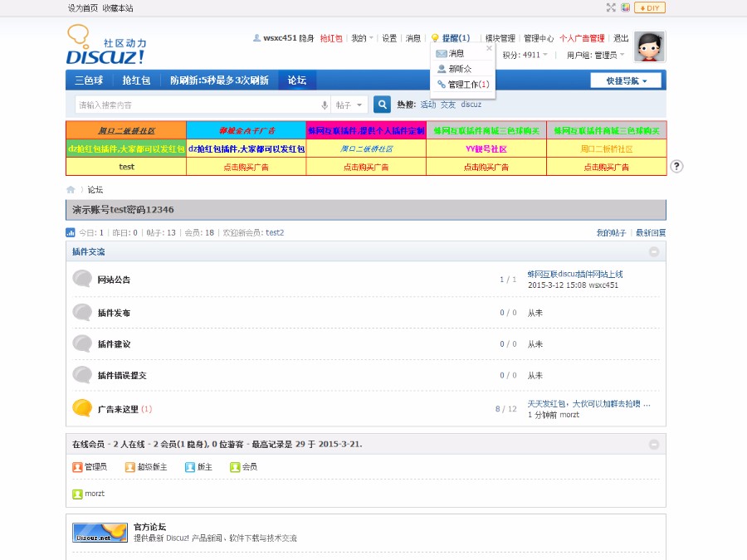Open the 快捷导航 dropdown
Image resolution: width=747 pixels, height=560 pixels.
pyautogui.click(x=626, y=80)
